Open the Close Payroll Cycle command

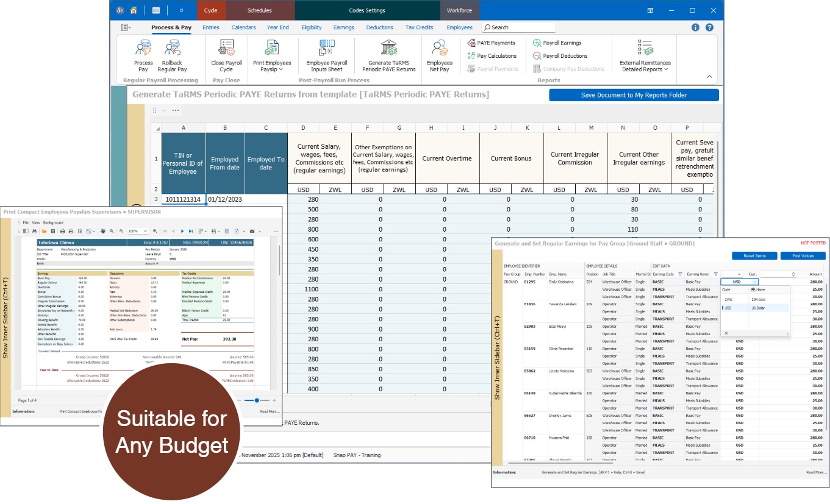tap(226, 55)
